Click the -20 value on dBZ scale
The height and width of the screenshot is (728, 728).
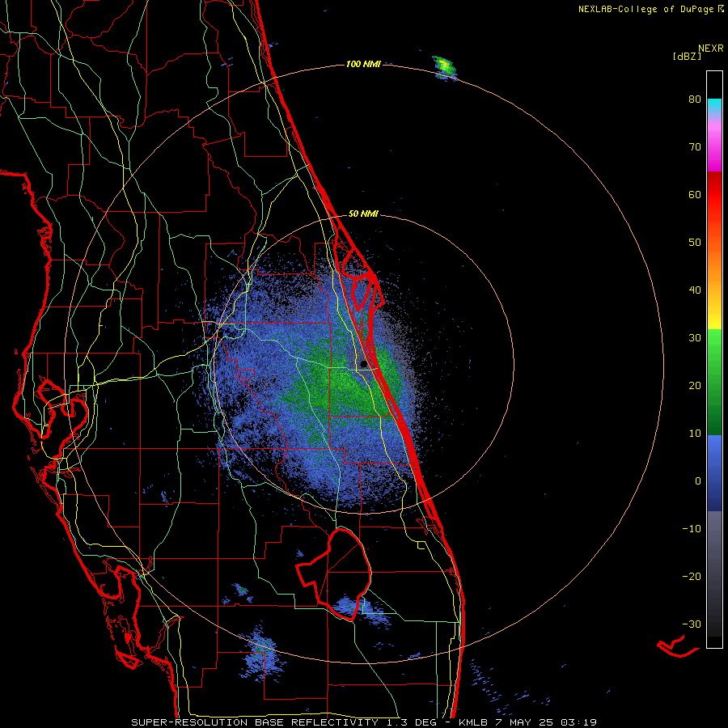click(x=692, y=576)
